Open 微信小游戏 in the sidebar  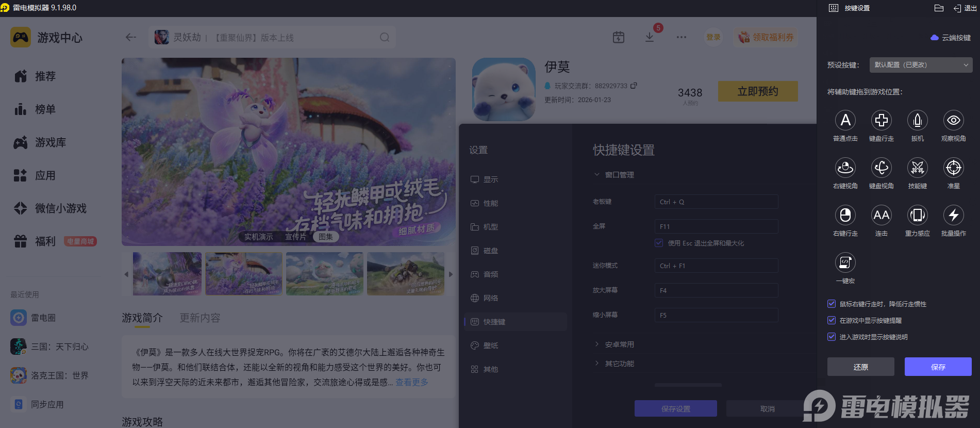(51, 208)
